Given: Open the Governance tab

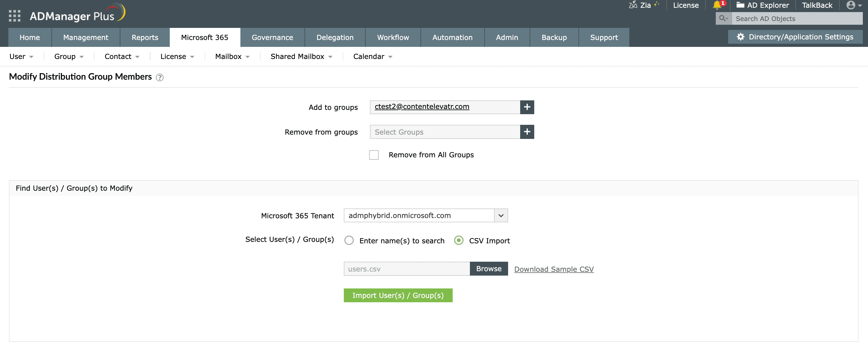Looking at the screenshot, I should (272, 37).
